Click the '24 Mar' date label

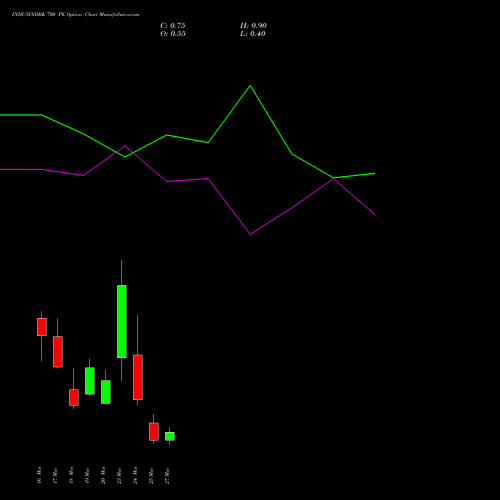point(135,475)
